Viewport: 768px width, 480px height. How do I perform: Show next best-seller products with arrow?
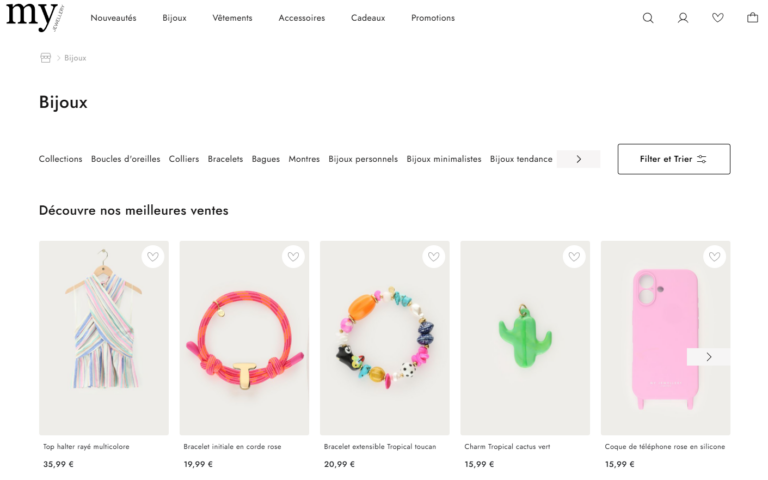click(708, 357)
